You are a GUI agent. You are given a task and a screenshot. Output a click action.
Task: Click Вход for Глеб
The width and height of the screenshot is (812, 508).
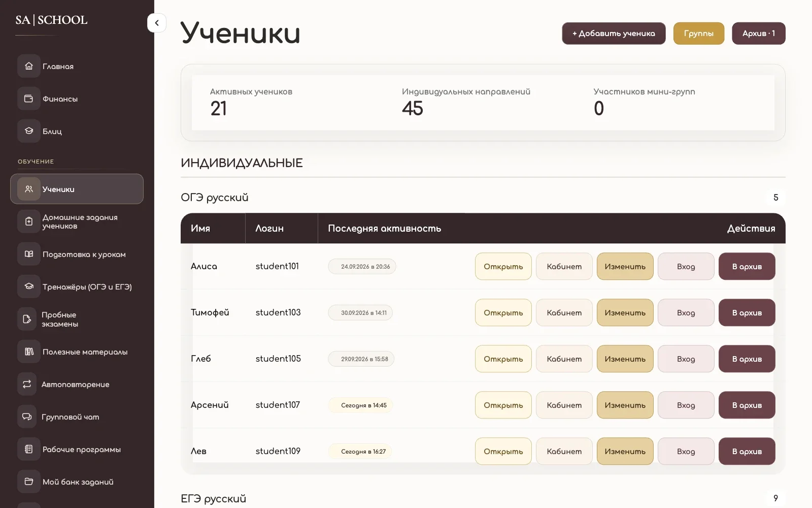point(686,359)
